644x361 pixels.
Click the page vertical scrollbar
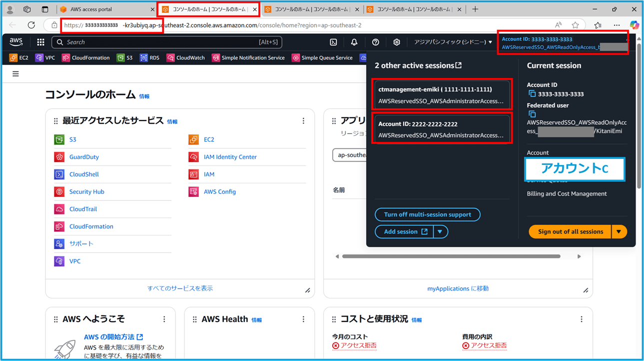(x=640, y=115)
